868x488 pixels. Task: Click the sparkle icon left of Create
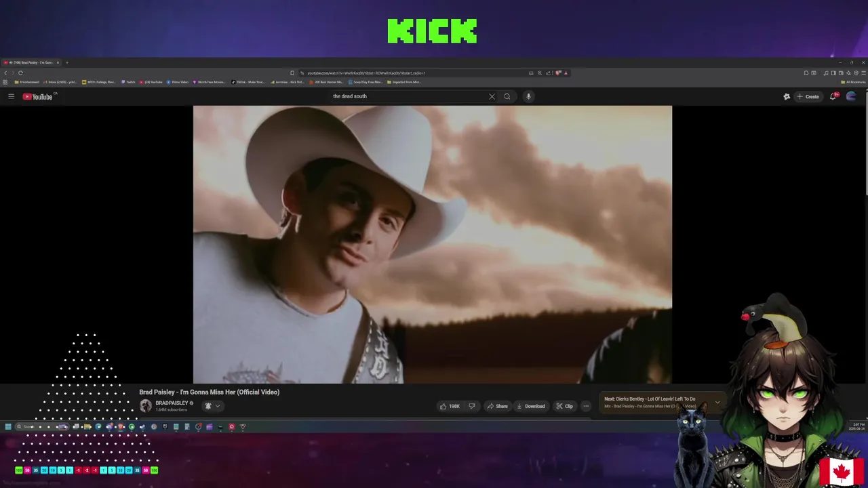point(787,96)
